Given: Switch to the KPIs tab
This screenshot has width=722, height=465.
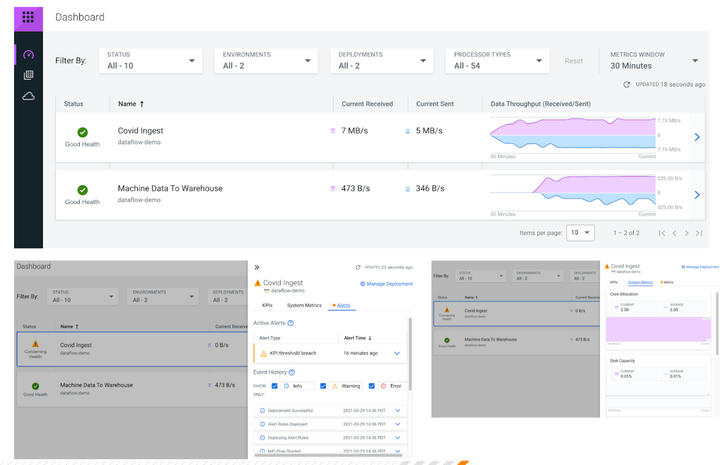Looking at the screenshot, I should pos(267,305).
